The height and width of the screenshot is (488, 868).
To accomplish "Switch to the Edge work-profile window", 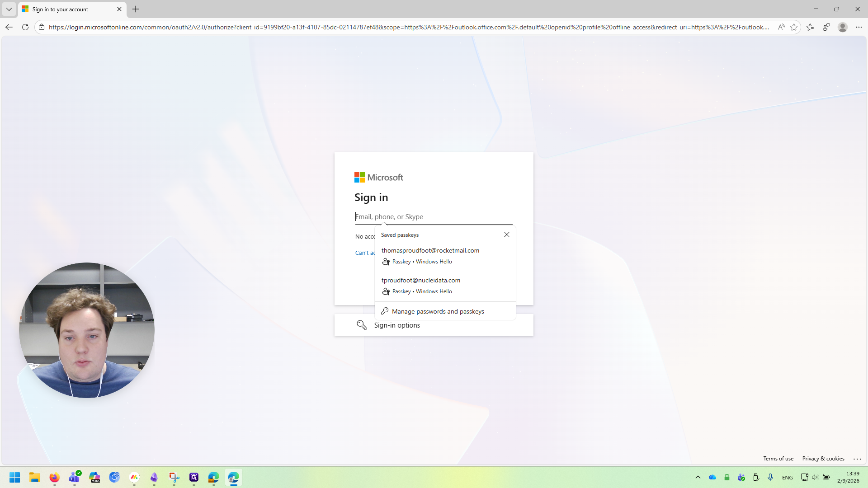I will (x=214, y=477).
